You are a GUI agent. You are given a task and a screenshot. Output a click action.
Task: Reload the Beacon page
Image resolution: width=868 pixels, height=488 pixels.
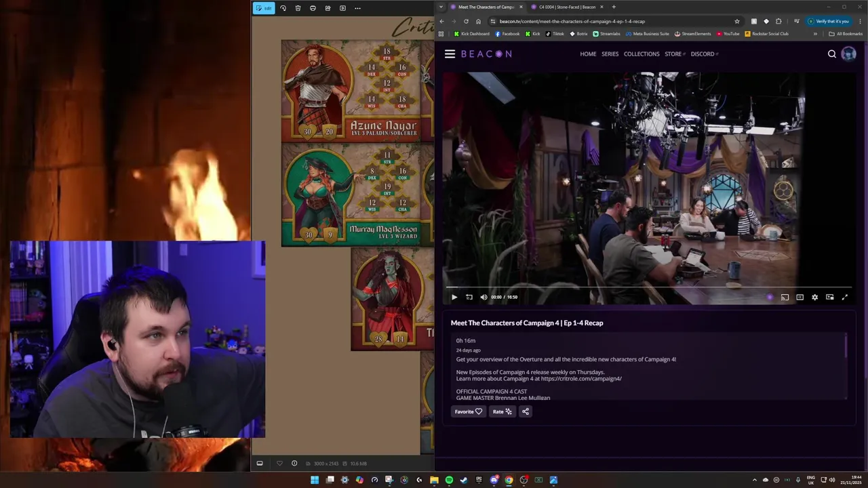(x=466, y=21)
